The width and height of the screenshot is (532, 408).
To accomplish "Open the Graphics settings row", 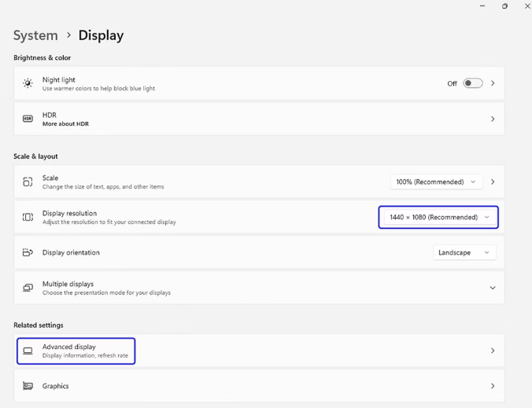I will click(259, 386).
